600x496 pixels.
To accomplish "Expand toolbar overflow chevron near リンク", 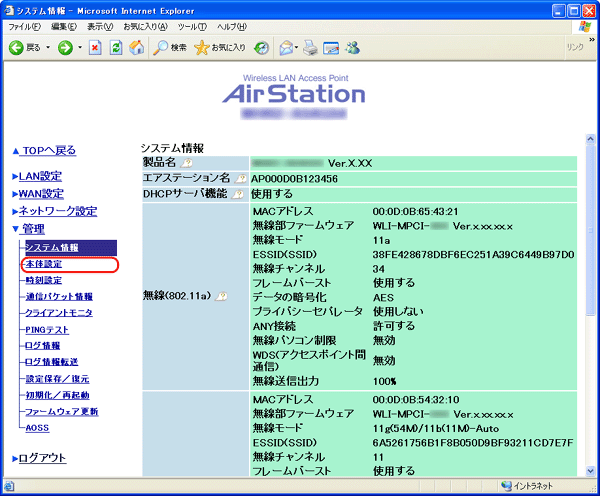I will pyautogui.click(x=592, y=39).
